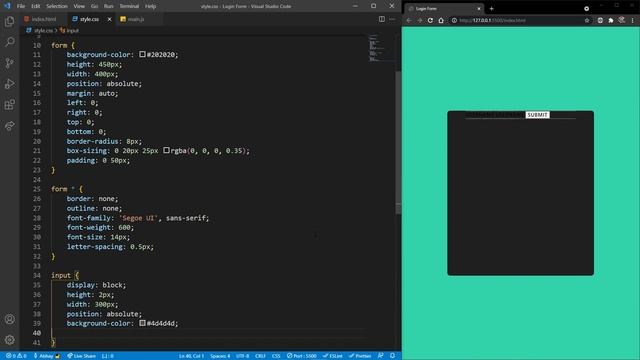Image resolution: width=640 pixels, height=360 pixels.
Task: Switch to the index.html editor tab
Action: (x=43, y=19)
